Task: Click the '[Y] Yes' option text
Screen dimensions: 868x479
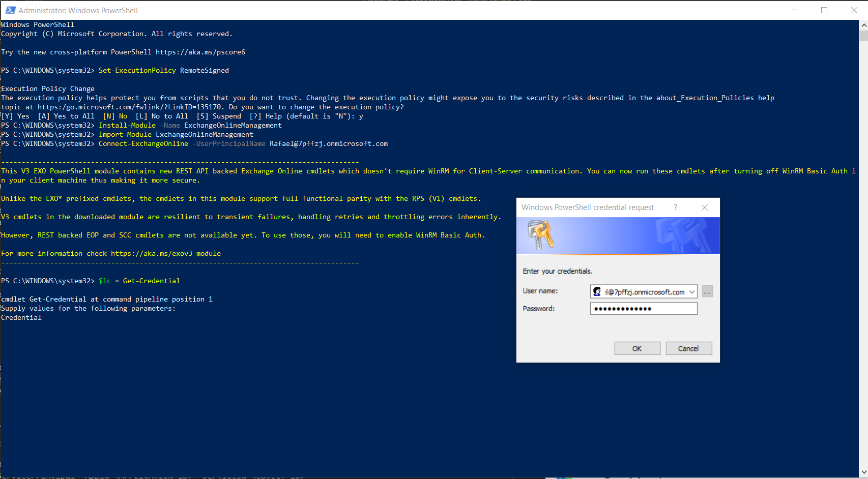Action: 15,116
